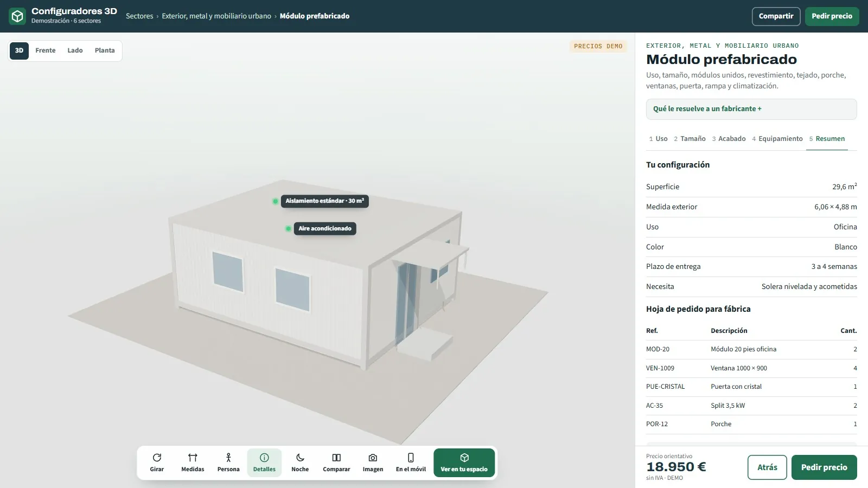Click the Solera nivelada y acometidas value
Viewport: 868px width, 488px height.
coord(809,287)
